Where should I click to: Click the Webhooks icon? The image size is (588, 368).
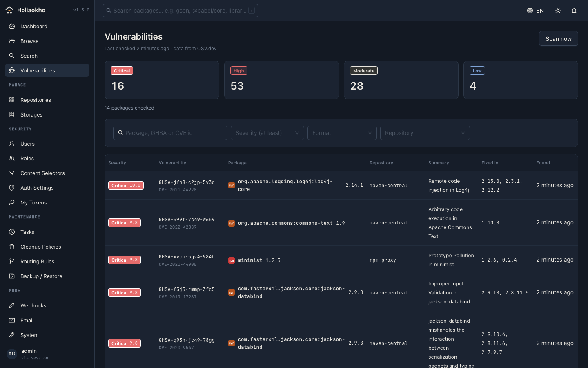coord(12,305)
